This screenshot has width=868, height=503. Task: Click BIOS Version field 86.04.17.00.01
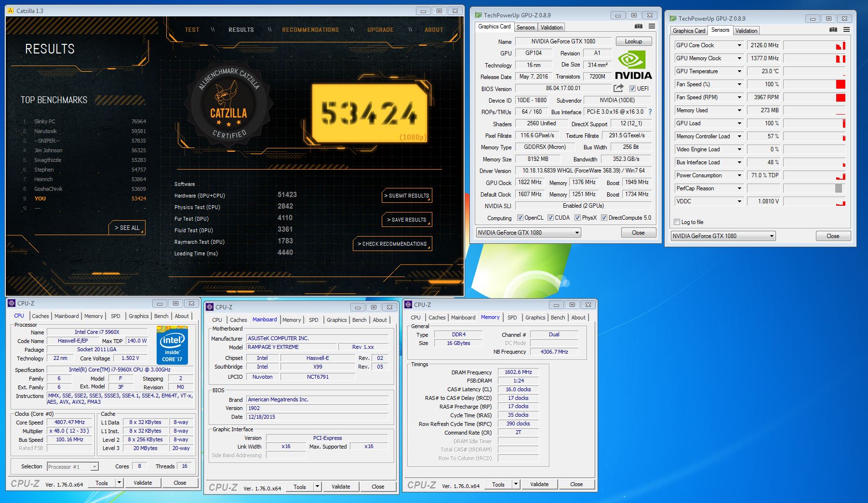[563, 88]
